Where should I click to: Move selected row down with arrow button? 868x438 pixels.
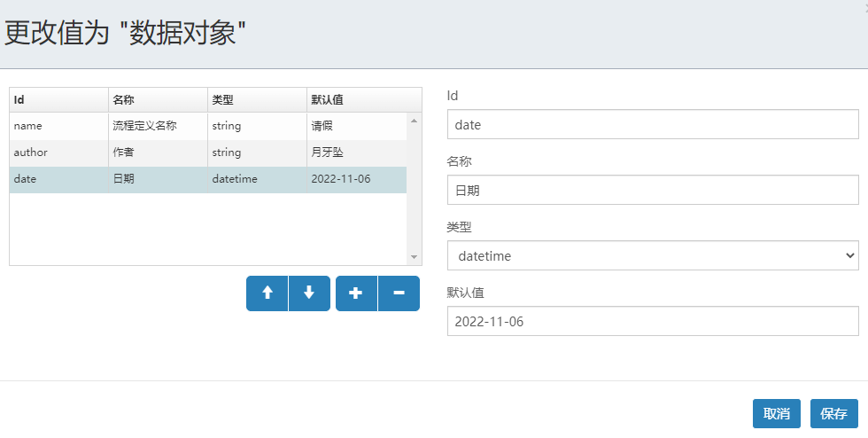[309, 293]
